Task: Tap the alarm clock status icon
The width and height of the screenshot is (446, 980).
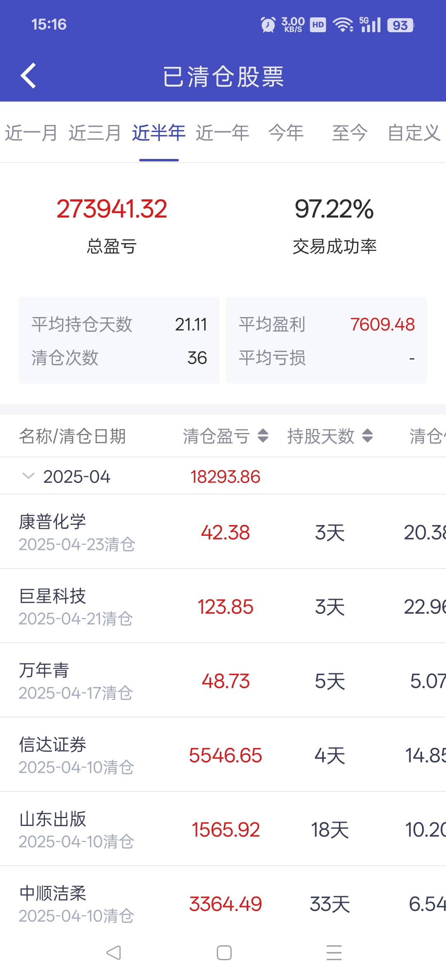Action: [268, 25]
